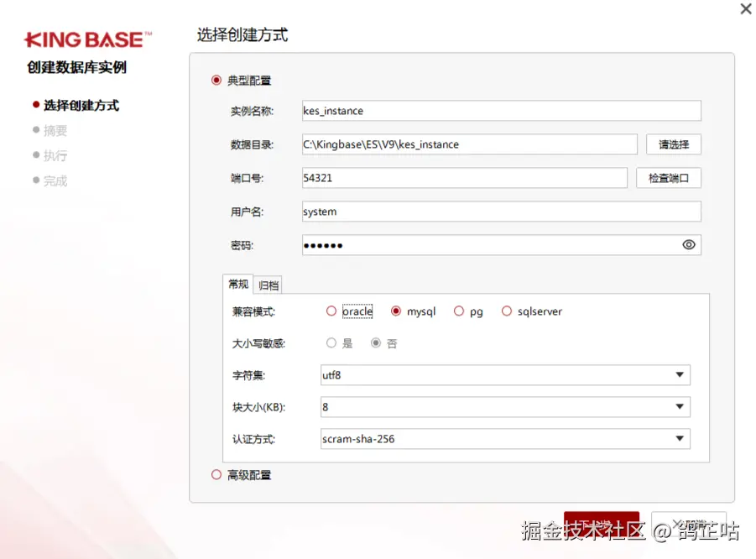Focus the 实例名称 kes_instance field
This screenshot has height=559, width=756.
[502, 111]
